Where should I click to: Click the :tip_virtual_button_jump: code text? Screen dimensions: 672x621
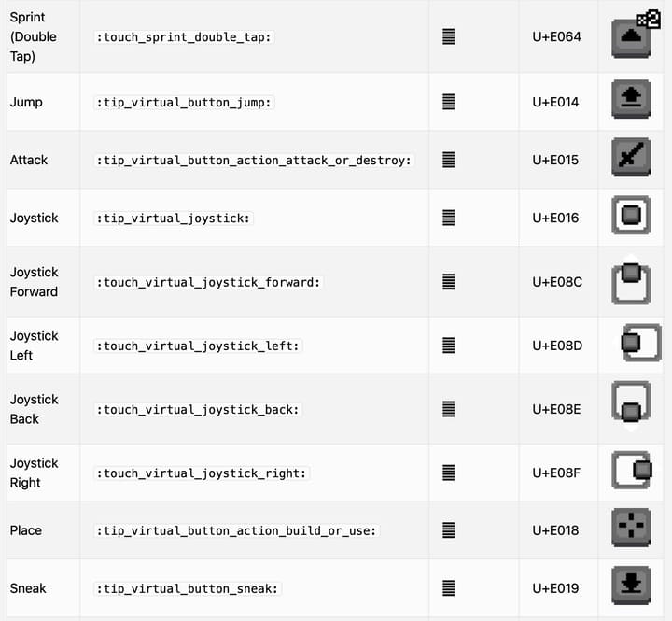[x=185, y=103]
